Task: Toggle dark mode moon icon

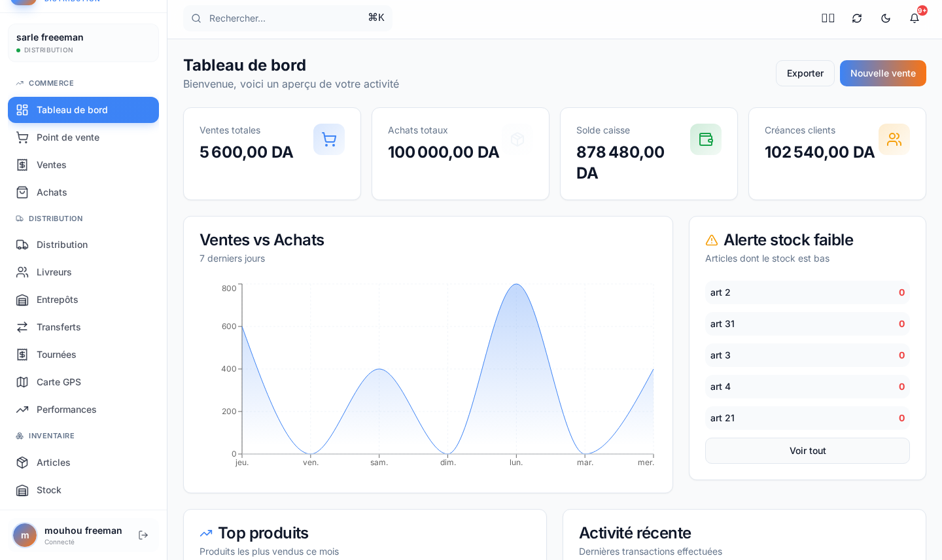Action: tap(886, 18)
